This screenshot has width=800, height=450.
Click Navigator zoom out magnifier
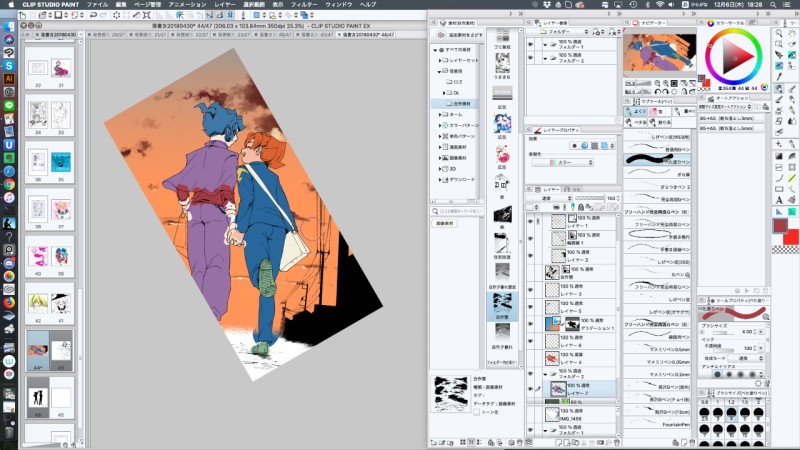(658, 83)
